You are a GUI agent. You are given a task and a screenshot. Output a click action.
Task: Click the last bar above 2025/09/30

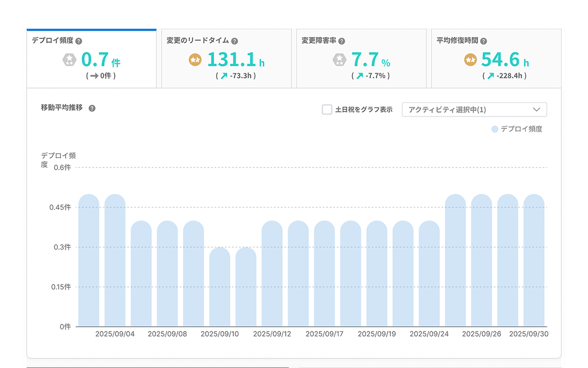(x=534, y=260)
